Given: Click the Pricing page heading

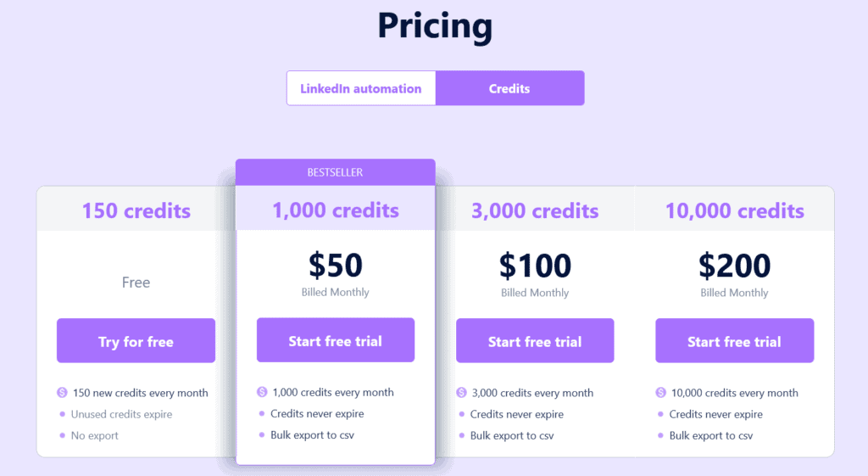Looking at the screenshot, I should pyautogui.click(x=435, y=25).
